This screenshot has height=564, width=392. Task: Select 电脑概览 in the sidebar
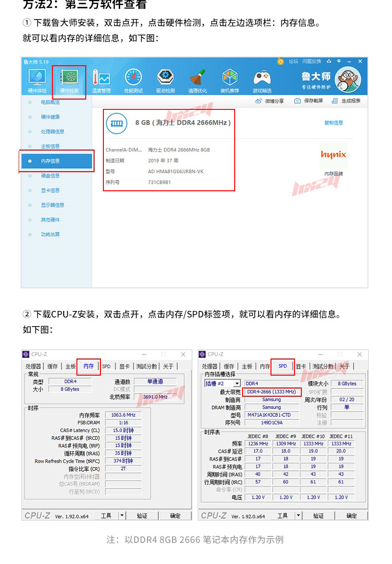(x=50, y=102)
